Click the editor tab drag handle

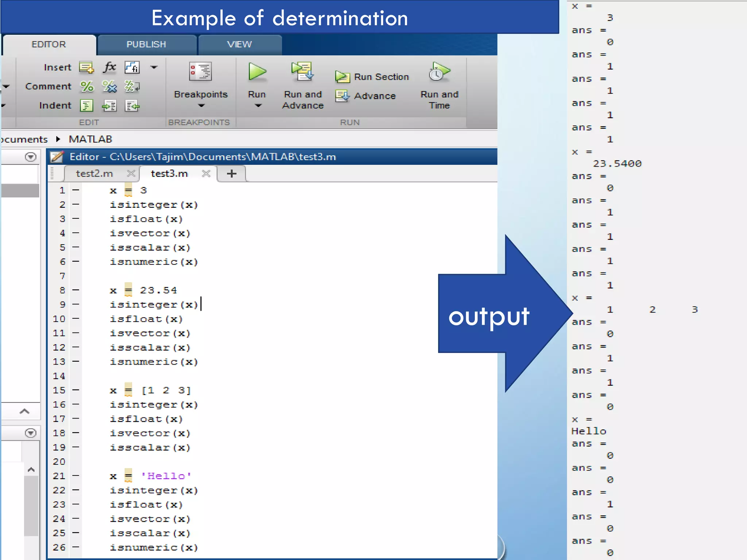coord(52,174)
